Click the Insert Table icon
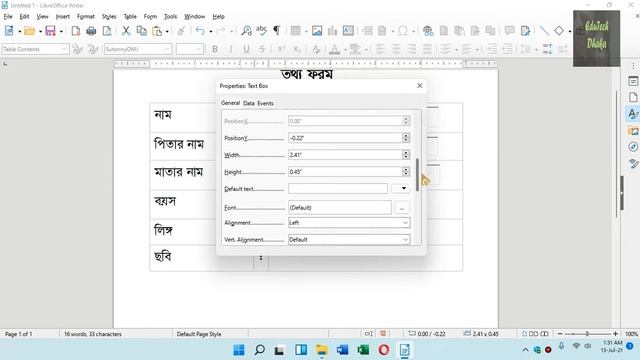 pyautogui.click(x=296, y=31)
